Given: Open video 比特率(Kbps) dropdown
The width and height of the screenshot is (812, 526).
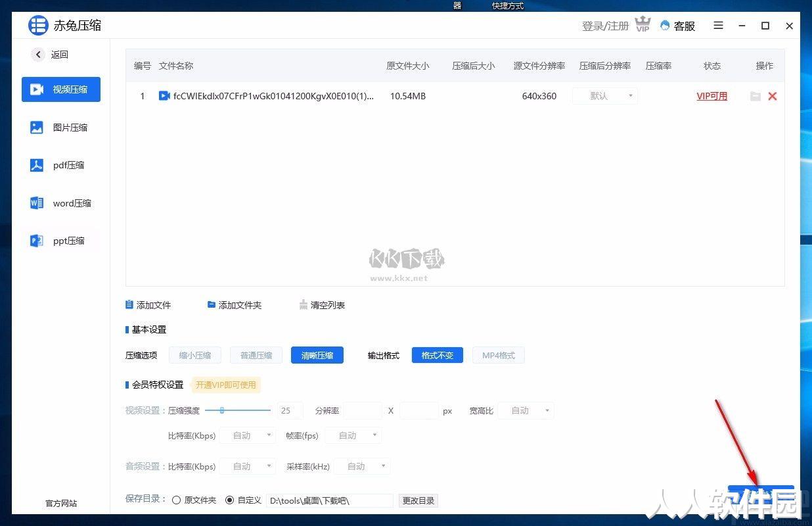Looking at the screenshot, I should pos(247,435).
